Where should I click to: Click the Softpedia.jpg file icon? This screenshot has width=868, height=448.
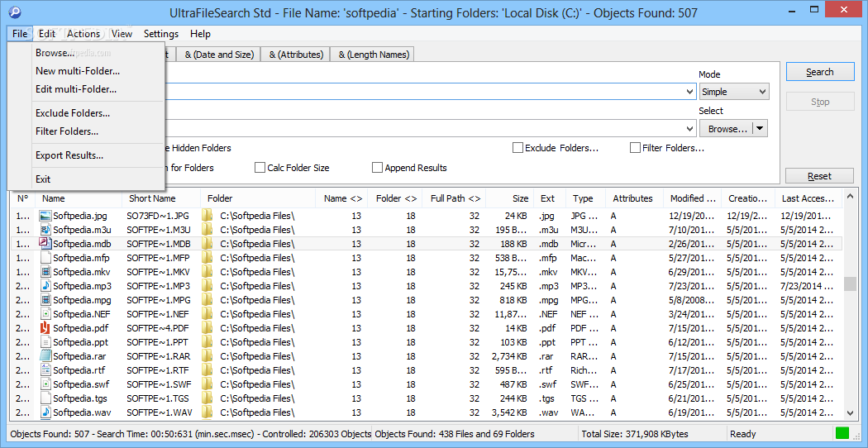(45, 215)
